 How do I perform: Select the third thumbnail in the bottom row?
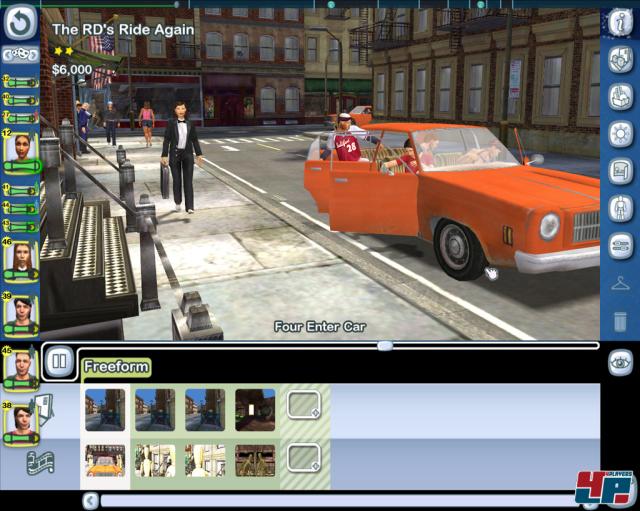(205, 461)
